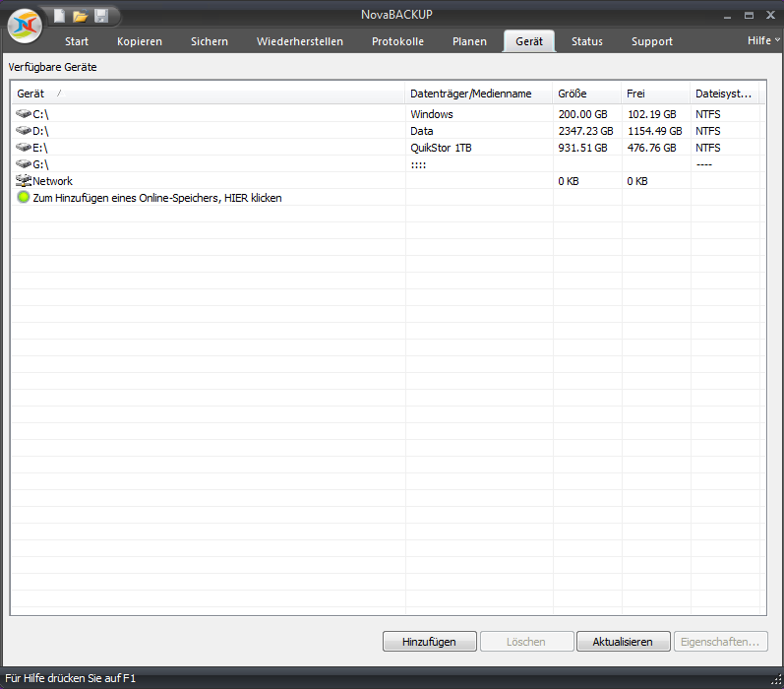Switch to the Sichern tab
The image size is (784, 689).
click(x=210, y=41)
